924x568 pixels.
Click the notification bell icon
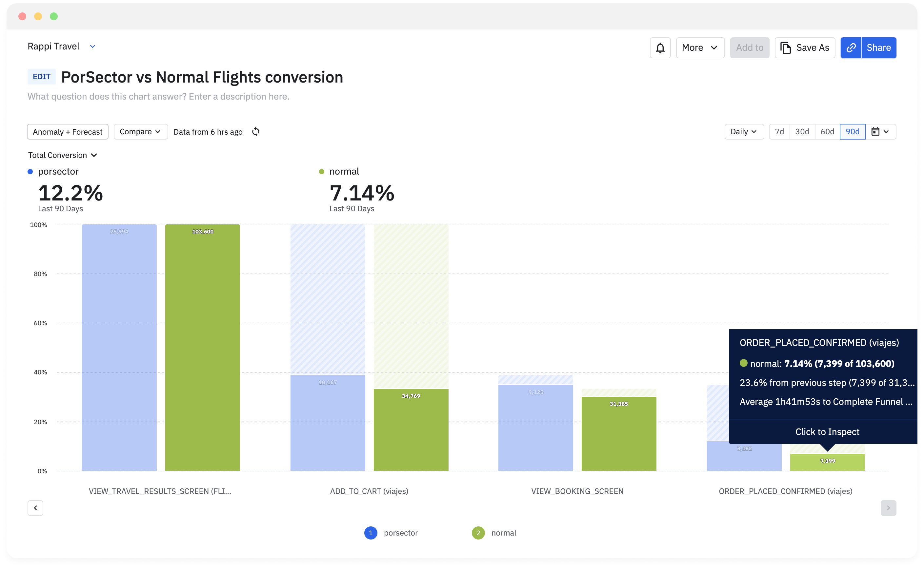tap(660, 48)
